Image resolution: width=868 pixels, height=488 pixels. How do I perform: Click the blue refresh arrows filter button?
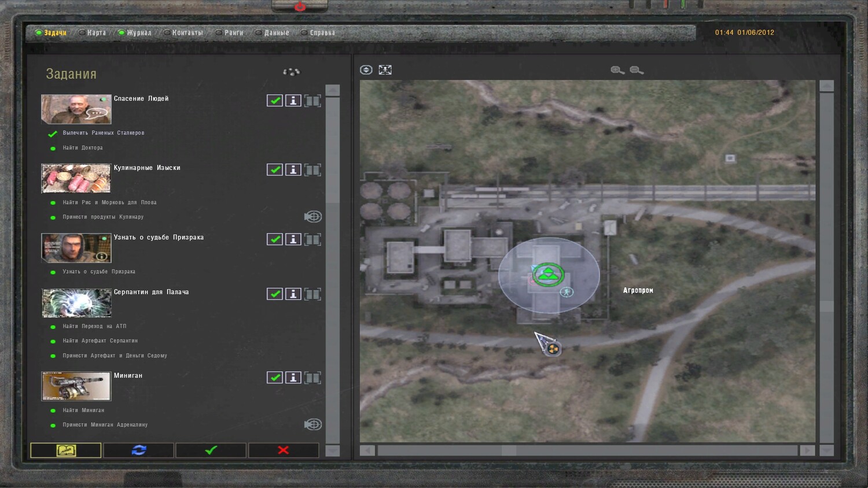pyautogui.click(x=138, y=450)
